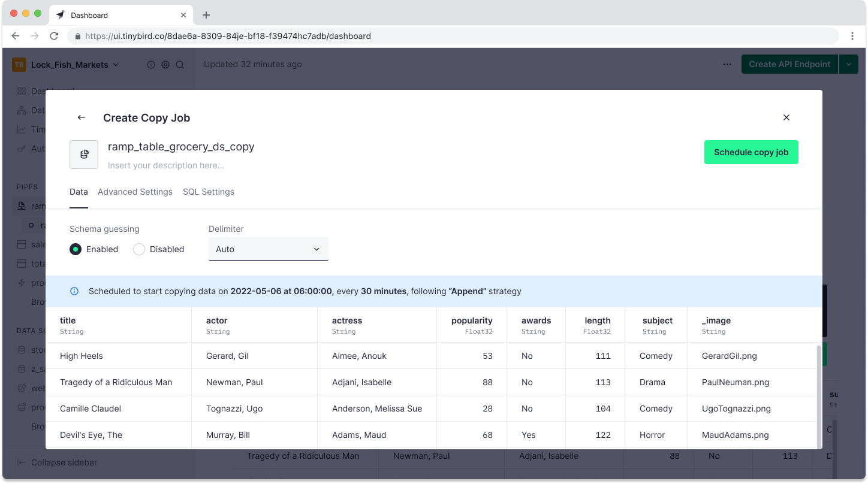Open workspace settings gear icon
The image size is (868, 484).
click(165, 65)
